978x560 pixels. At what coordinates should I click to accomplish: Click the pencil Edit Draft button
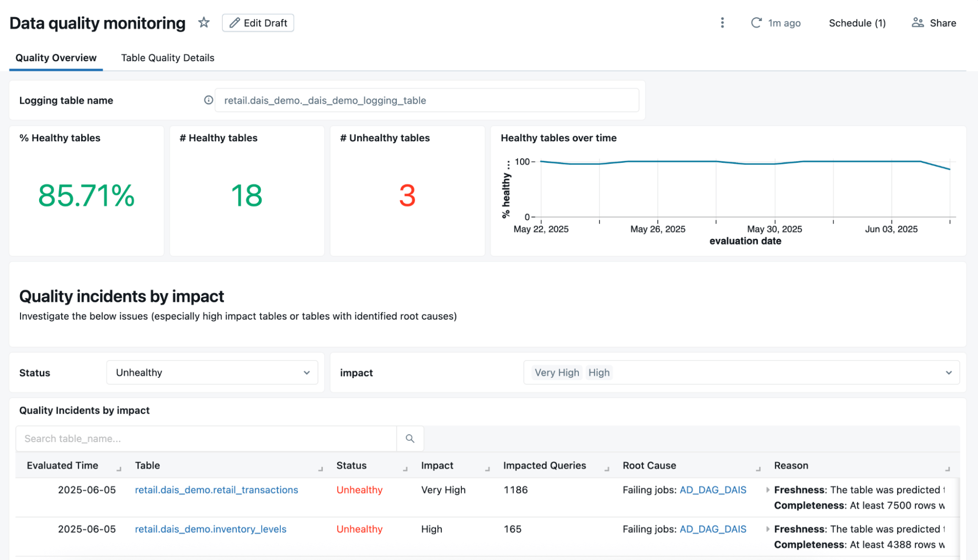coord(258,23)
